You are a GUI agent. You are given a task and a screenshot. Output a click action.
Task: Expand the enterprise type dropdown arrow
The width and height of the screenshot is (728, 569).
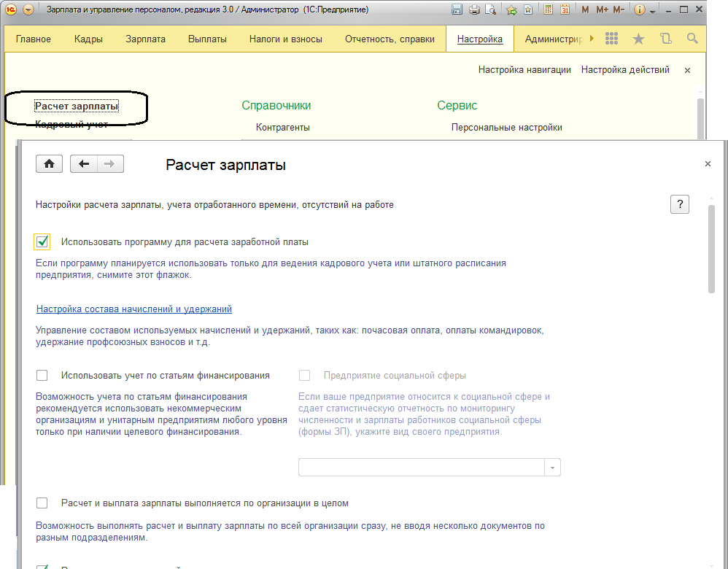(553, 468)
